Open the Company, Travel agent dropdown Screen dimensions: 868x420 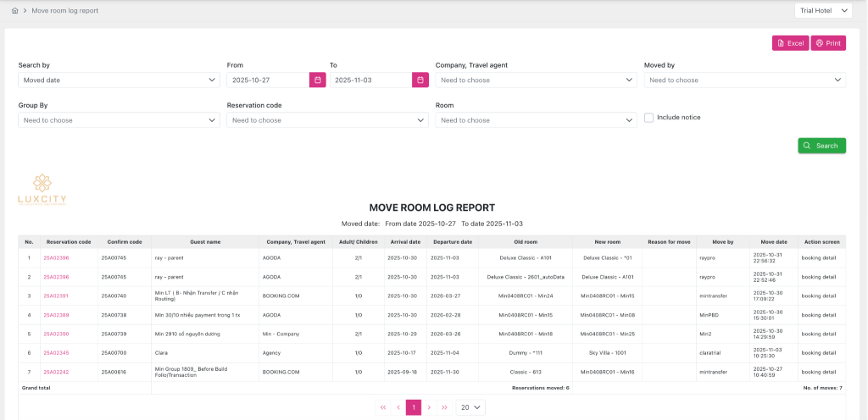point(536,80)
